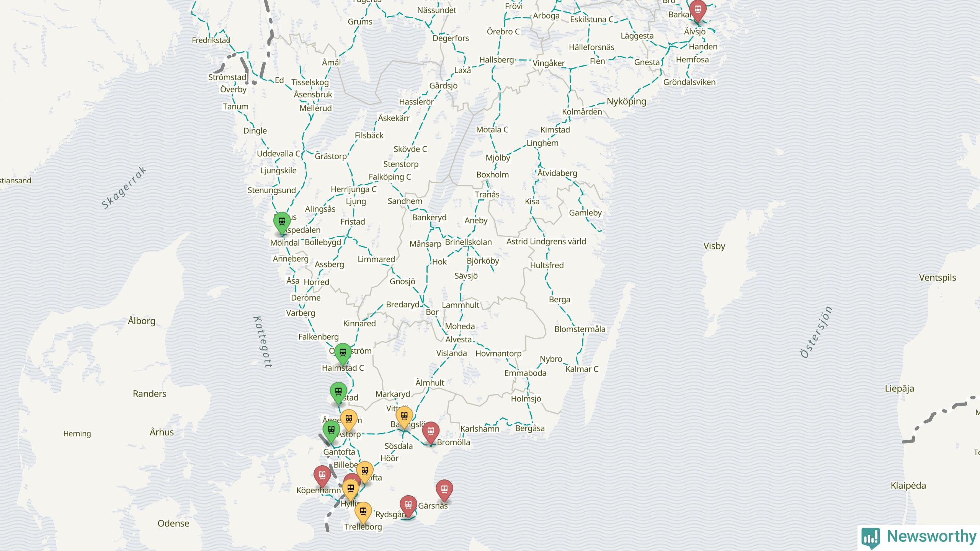Click the Newsworthy chart logo icon

coord(871,537)
